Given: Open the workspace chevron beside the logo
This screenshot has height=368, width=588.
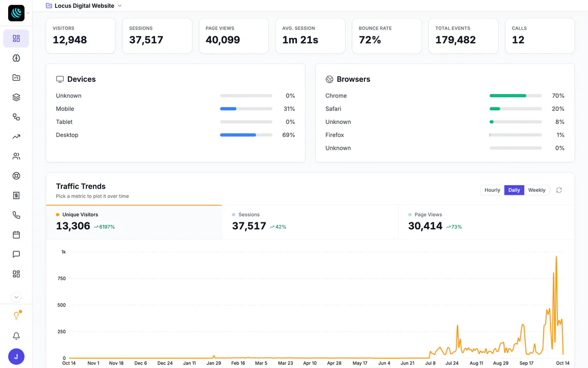Looking at the screenshot, I should (x=28, y=13).
